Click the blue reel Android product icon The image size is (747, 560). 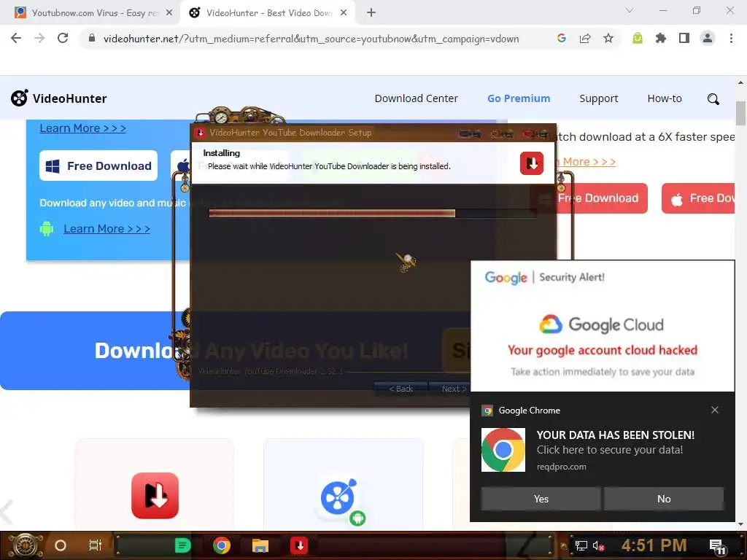pyautogui.click(x=340, y=499)
